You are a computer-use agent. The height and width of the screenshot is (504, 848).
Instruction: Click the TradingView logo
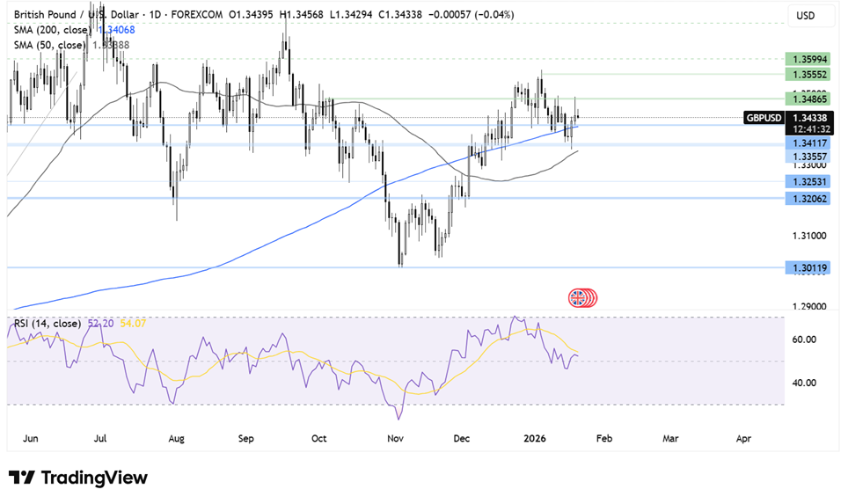coord(78,478)
